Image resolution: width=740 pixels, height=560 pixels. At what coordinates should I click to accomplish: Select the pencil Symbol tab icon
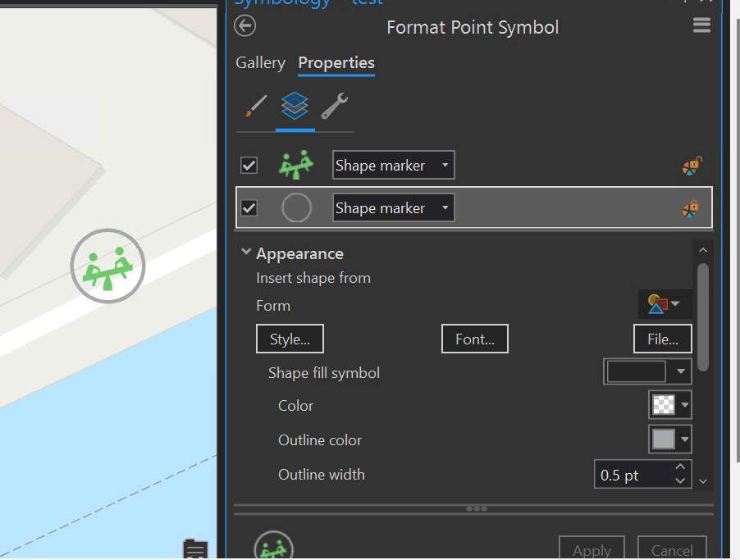(255, 105)
